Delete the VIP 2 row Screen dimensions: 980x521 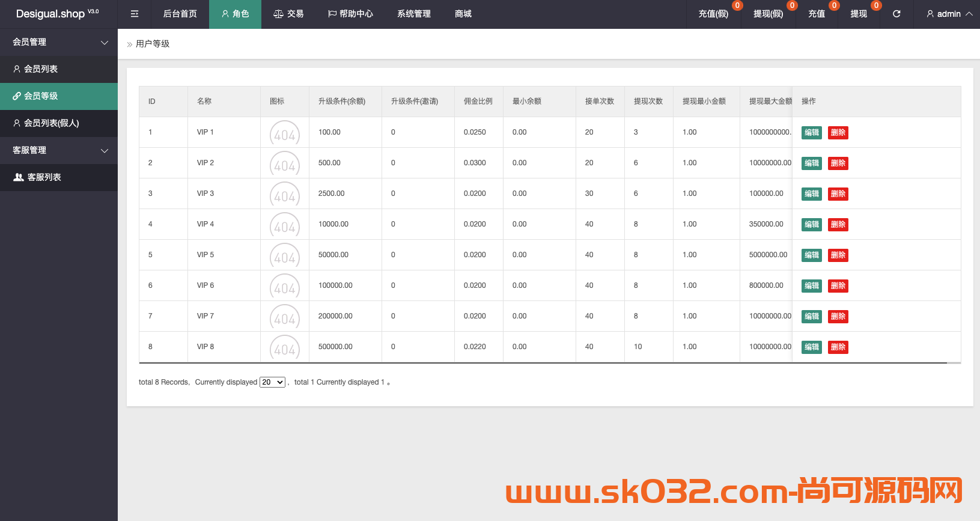838,163
